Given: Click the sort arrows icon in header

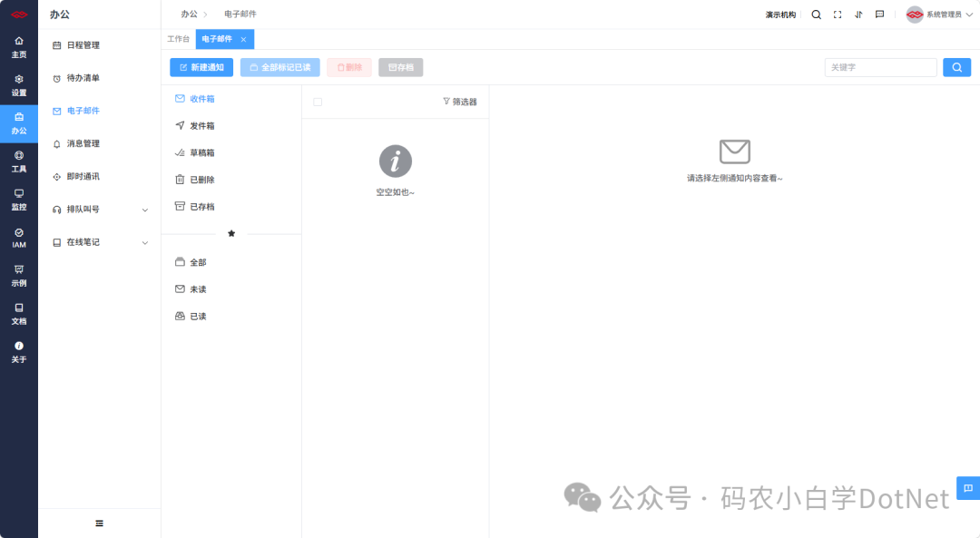Looking at the screenshot, I should [x=858, y=15].
